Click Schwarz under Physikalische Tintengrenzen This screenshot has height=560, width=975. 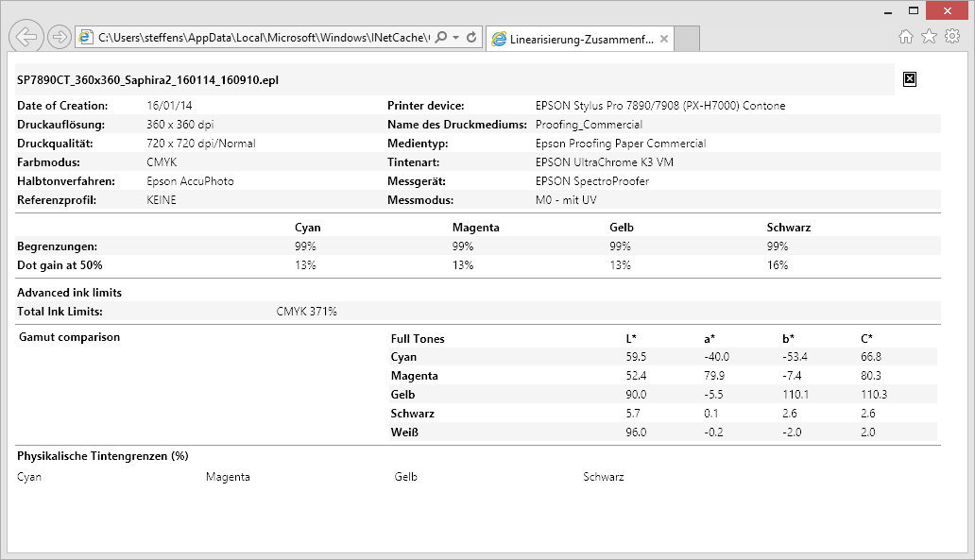point(603,477)
